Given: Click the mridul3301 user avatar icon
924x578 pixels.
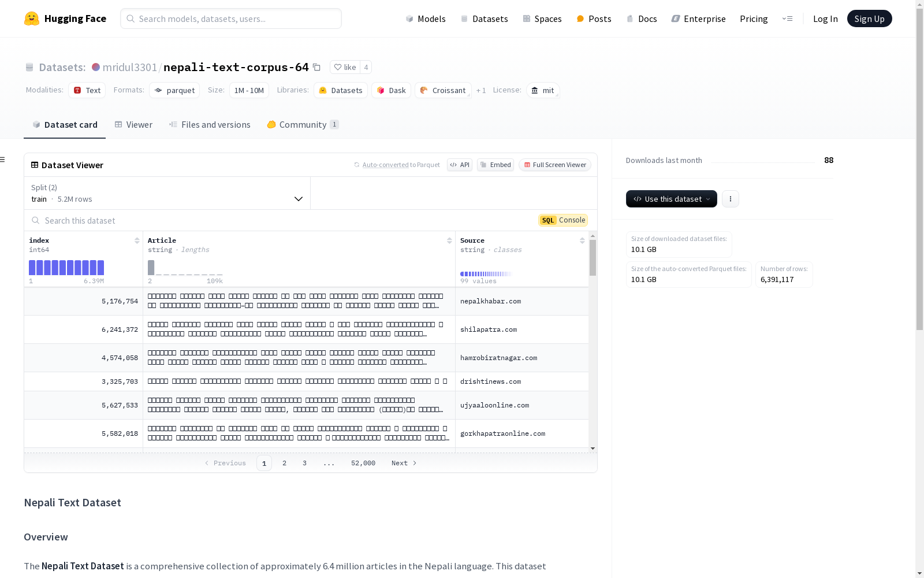Looking at the screenshot, I should 96,67.
